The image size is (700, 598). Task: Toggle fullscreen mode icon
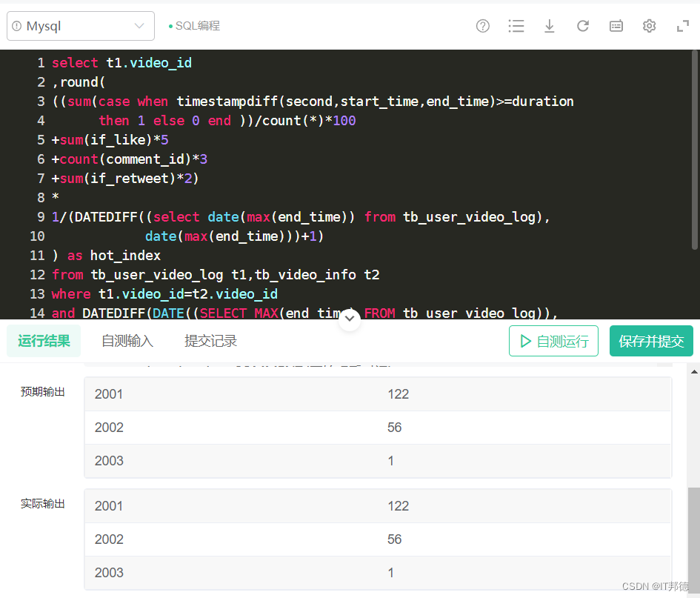[x=683, y=26]
